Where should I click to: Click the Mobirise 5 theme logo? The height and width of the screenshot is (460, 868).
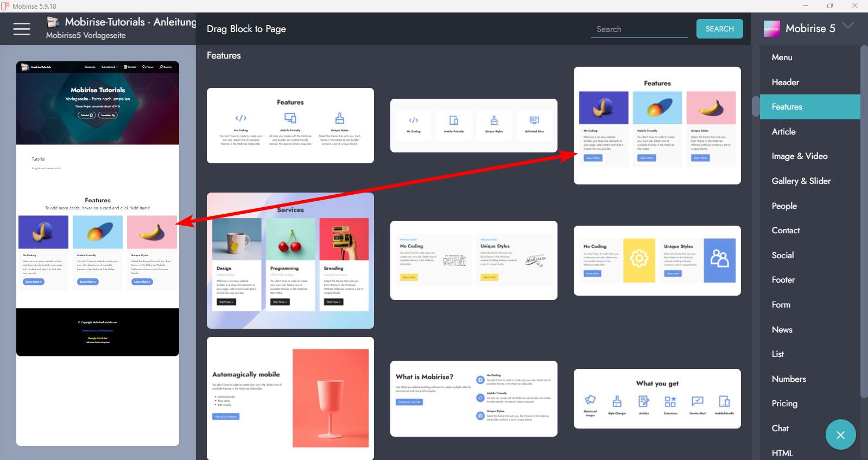click(x=771, y=29)
